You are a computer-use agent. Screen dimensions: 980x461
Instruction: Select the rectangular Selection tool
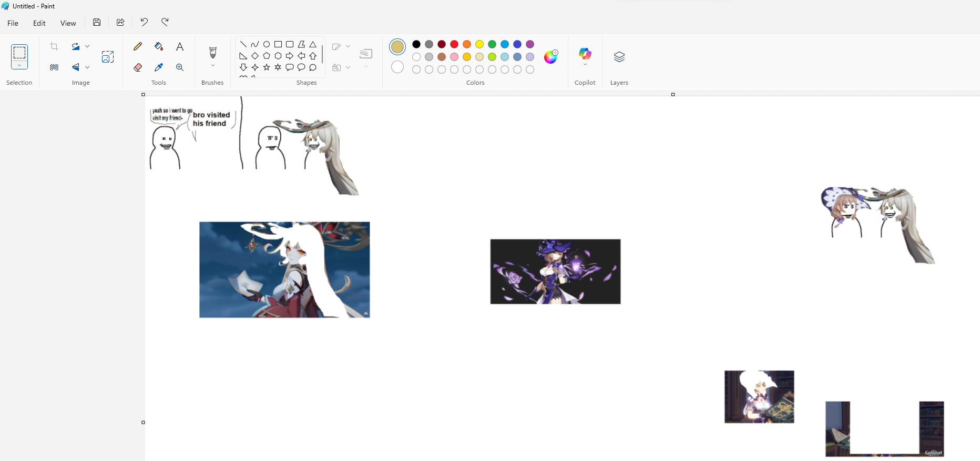(19, 53)
